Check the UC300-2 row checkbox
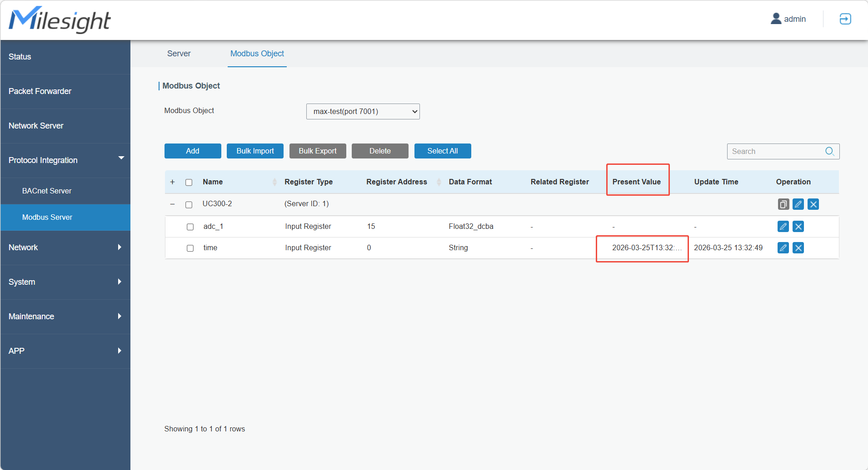 189,205
